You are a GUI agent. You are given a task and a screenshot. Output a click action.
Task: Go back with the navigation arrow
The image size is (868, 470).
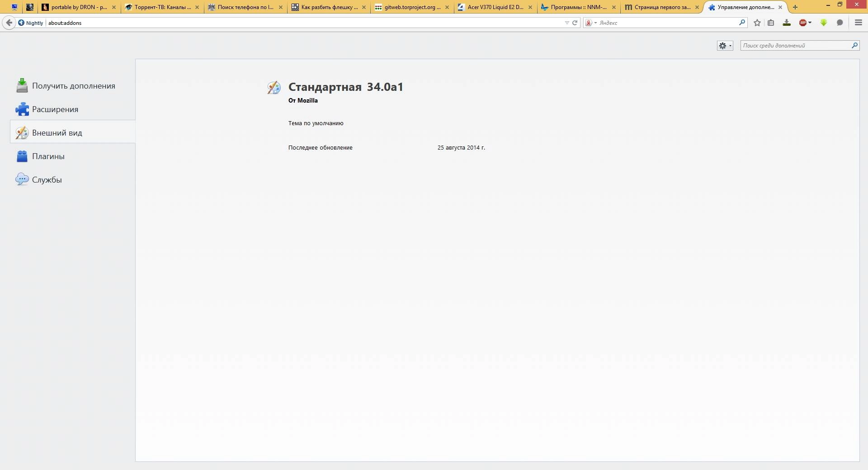click(9, 23)
